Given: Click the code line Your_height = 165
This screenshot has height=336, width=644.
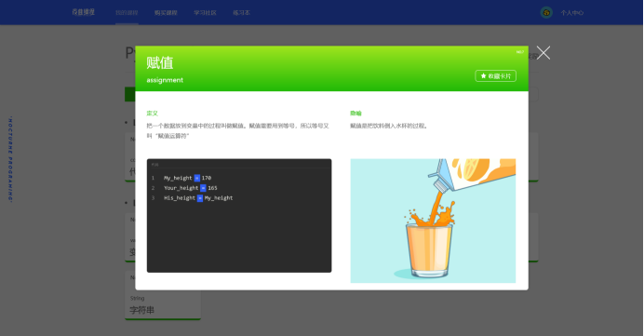Looking at the screenshot, I should point(191,188).
